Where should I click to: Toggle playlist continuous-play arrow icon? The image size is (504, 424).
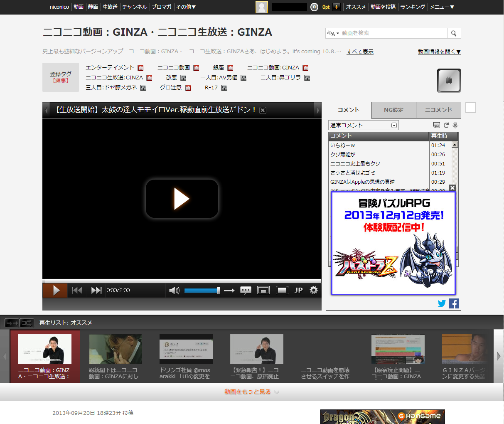[x=12, y=323]
